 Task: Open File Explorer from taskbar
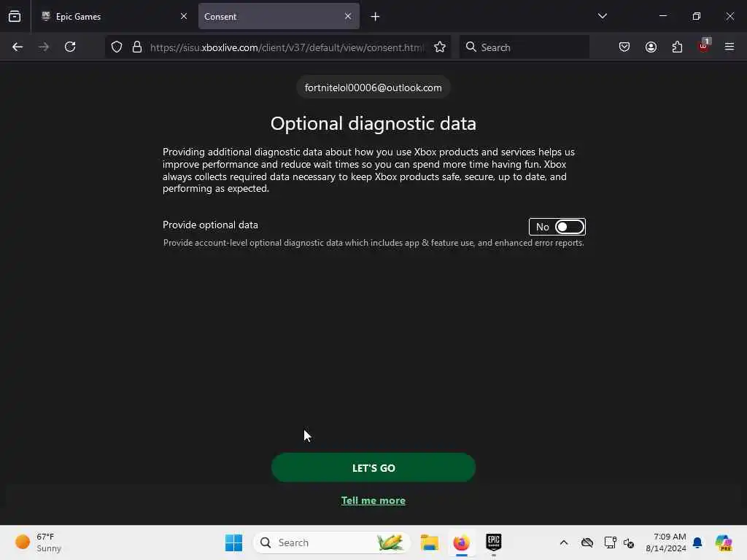tap(429, 542)
